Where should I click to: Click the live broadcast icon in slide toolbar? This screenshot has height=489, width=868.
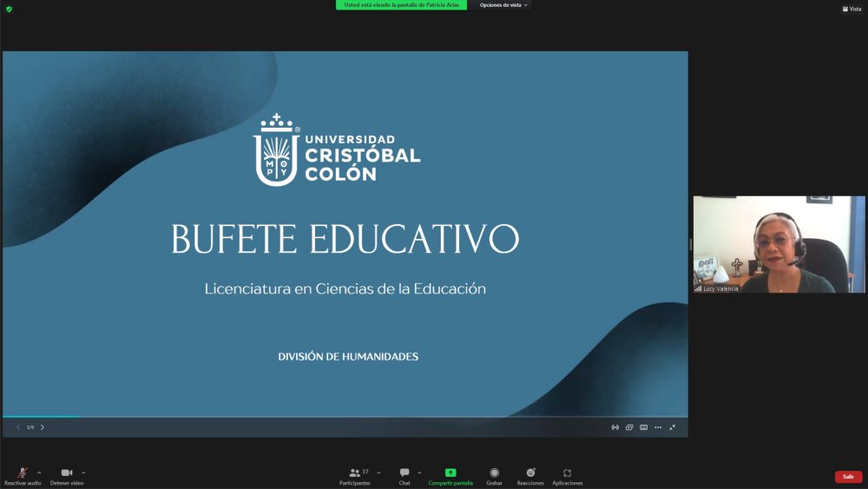[615, 427]
